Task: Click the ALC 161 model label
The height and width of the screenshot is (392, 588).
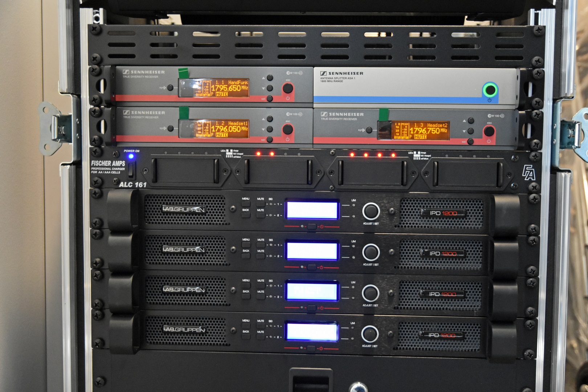Action: (133, 184)
